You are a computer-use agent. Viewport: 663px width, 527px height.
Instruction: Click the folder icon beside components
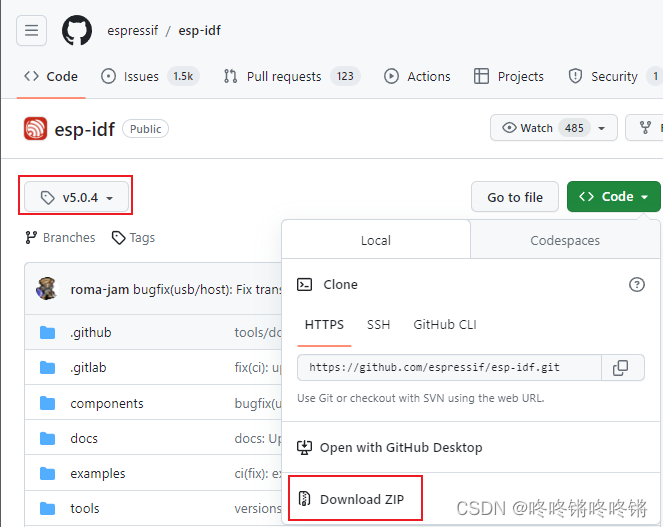[47, 403]
